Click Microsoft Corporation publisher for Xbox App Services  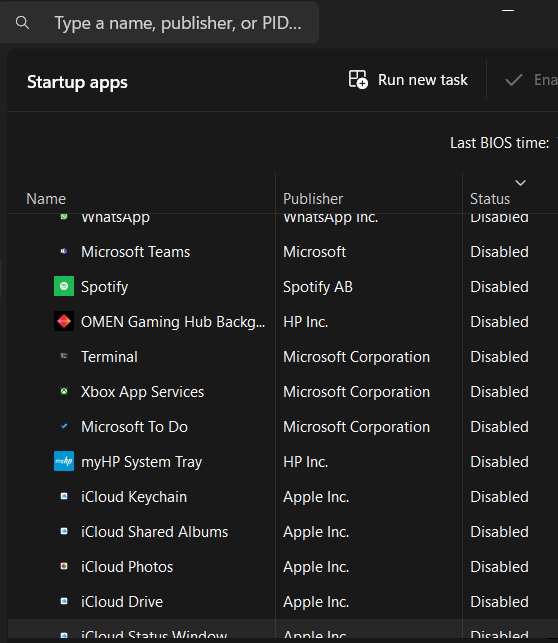tap(357, 392)
